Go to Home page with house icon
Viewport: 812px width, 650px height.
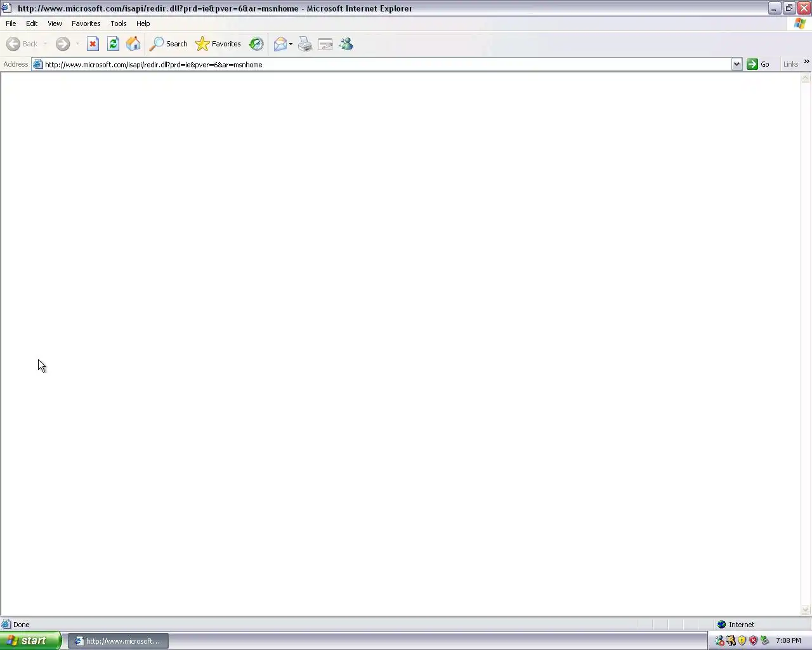pos(133,44)
